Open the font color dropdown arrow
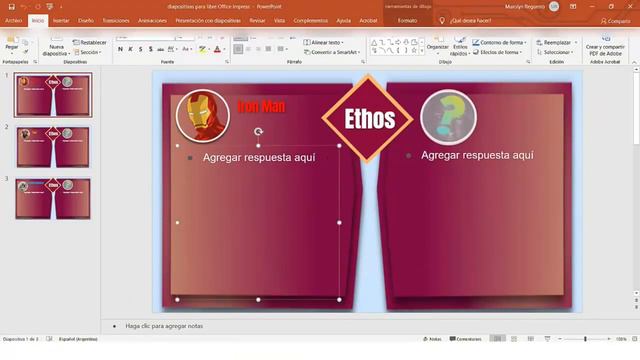The height and width of the screenshot is (360, 640). click(x=224, y=49)
